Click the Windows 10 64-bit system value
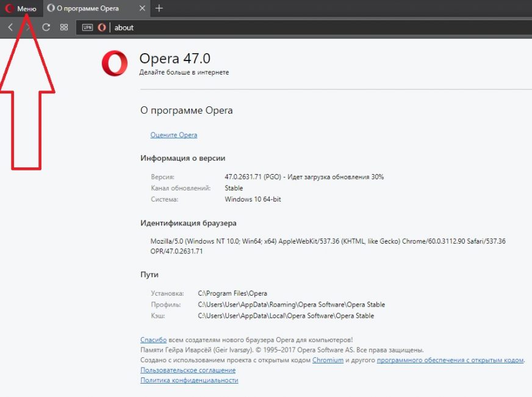532x397 pixels. pos(253,199)
